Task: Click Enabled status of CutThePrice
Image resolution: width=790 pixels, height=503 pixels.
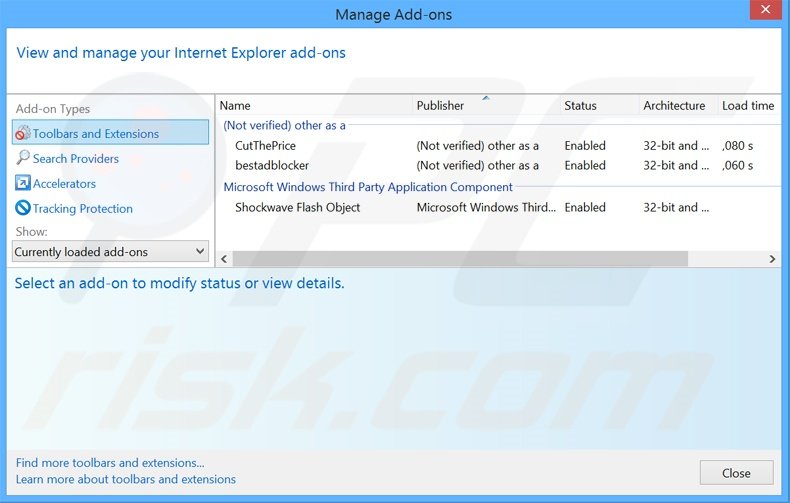Action: click(x=585, y=146)
